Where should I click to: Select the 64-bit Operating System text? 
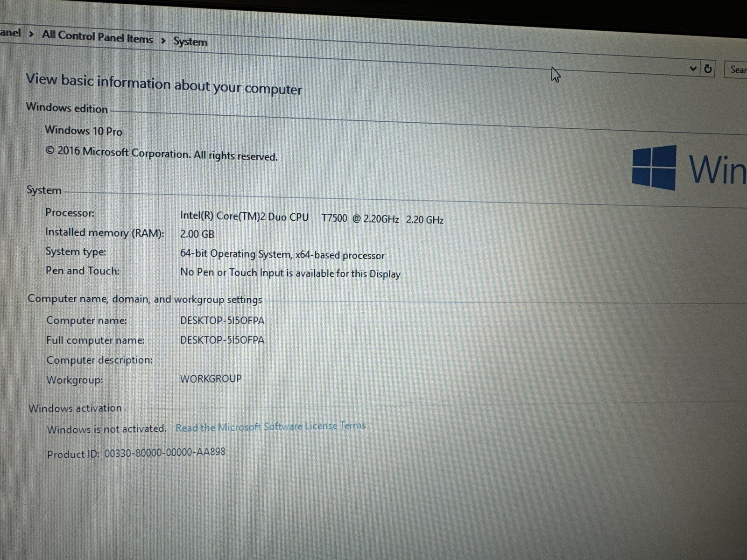[282, 254]
